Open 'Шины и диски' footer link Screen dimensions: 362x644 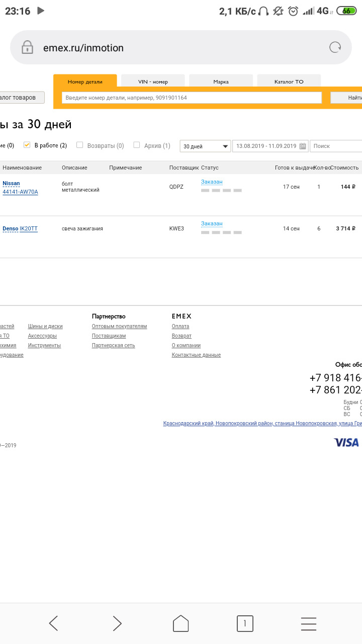click(x=45, y=326)
